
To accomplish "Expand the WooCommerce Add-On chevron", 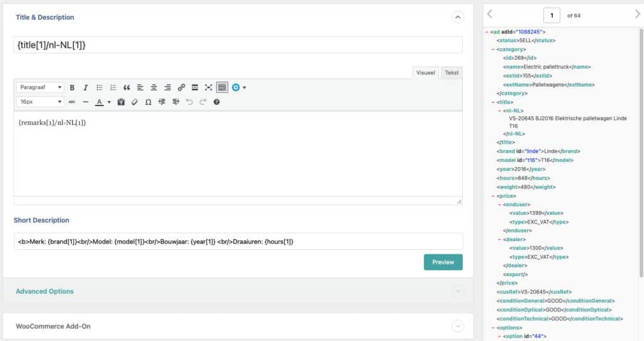I will click(x=458, y=326).
